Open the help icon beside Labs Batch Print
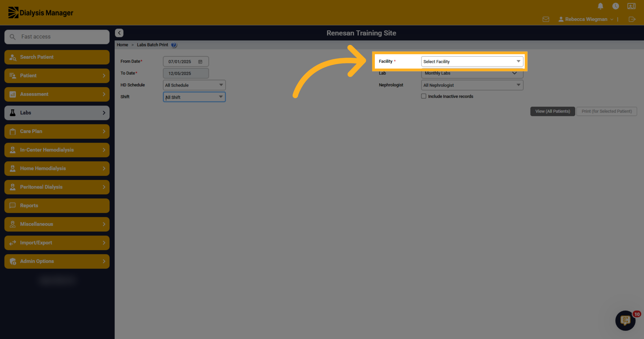644x339 pixels. 174,45
